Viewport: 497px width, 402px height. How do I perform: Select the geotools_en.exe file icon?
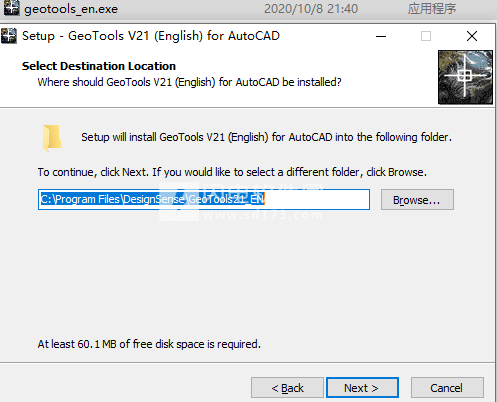coord(11,8)
